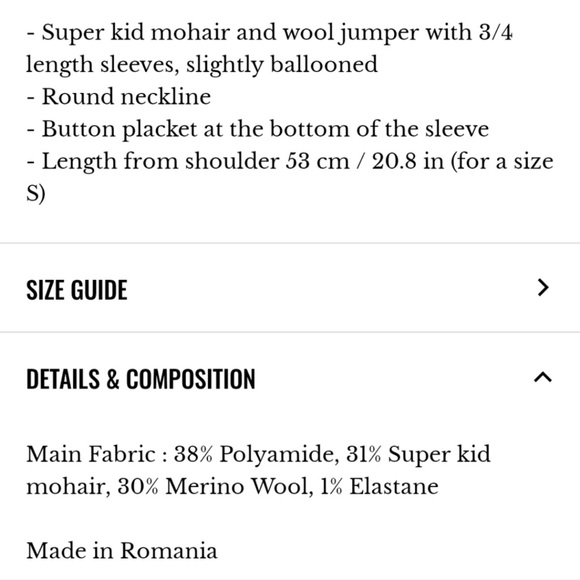Click the 'Made in Romania' line
This screenshot has height=580, width=580.
pos(122,551)
